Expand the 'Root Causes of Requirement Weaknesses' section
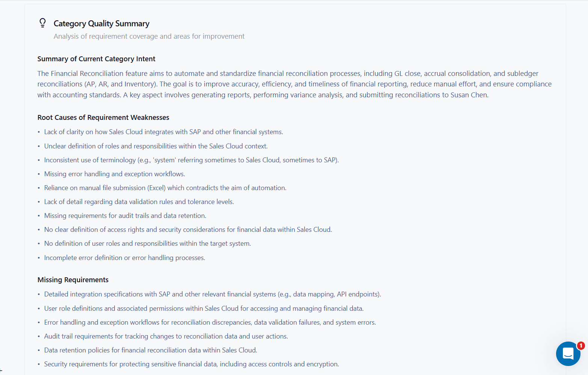The height and width of the screenshot is (375, 588). pyautogui.click(x=103, y=117)
